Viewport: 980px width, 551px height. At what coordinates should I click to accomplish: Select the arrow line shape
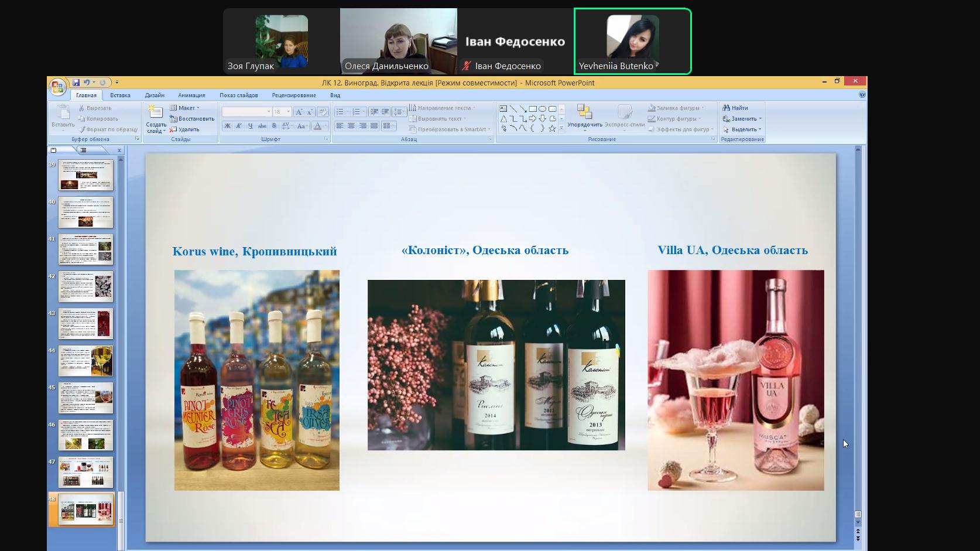coord(523,108)
